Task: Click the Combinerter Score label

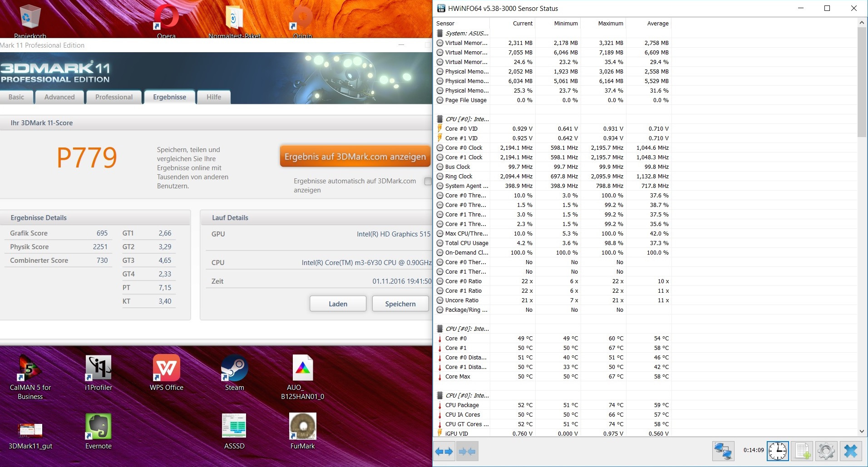Action: 39,261
